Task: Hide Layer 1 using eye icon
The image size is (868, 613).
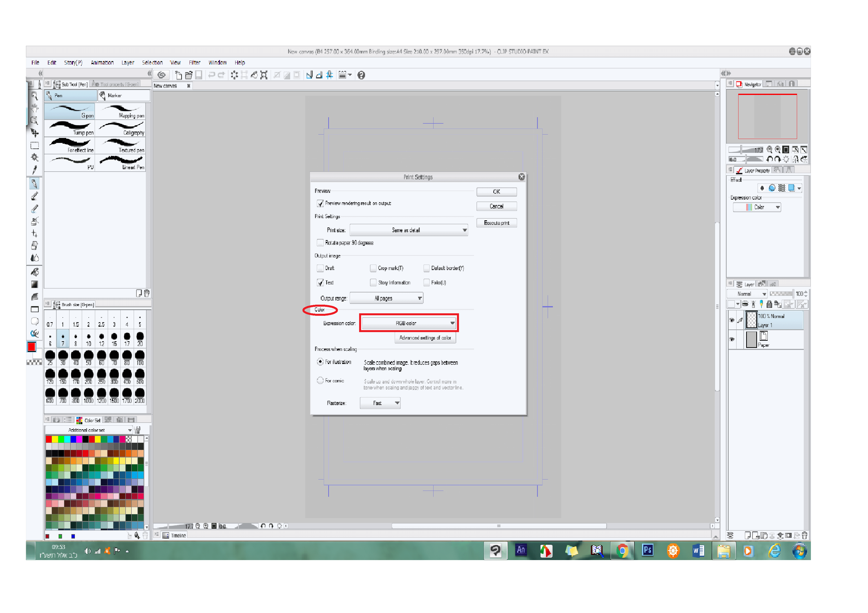Action: tap(732, 320)
